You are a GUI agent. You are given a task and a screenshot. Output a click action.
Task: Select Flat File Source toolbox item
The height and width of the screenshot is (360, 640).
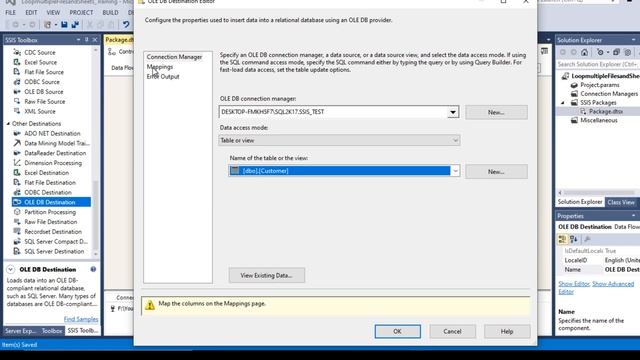44,72
